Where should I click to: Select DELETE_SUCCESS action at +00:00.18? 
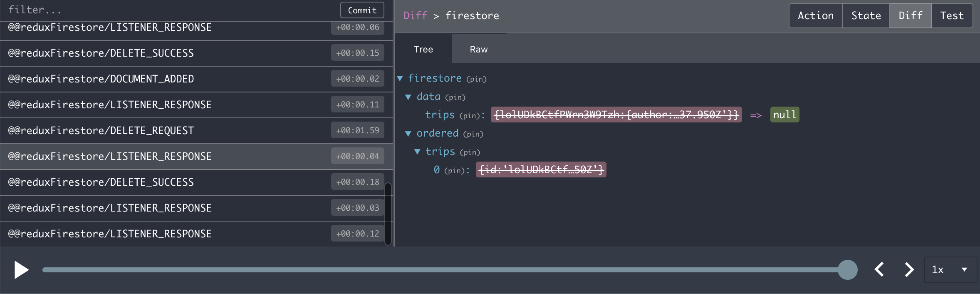[196, 182]
